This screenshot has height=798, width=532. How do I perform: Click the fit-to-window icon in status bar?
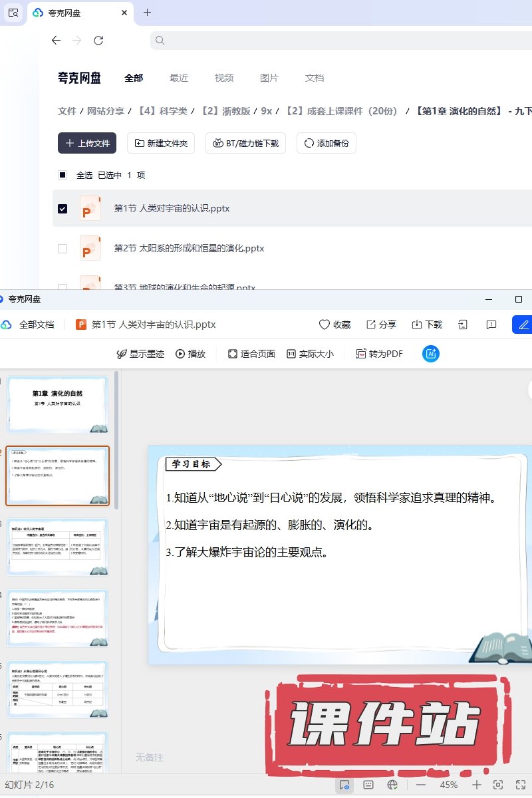tap(498, 785)
